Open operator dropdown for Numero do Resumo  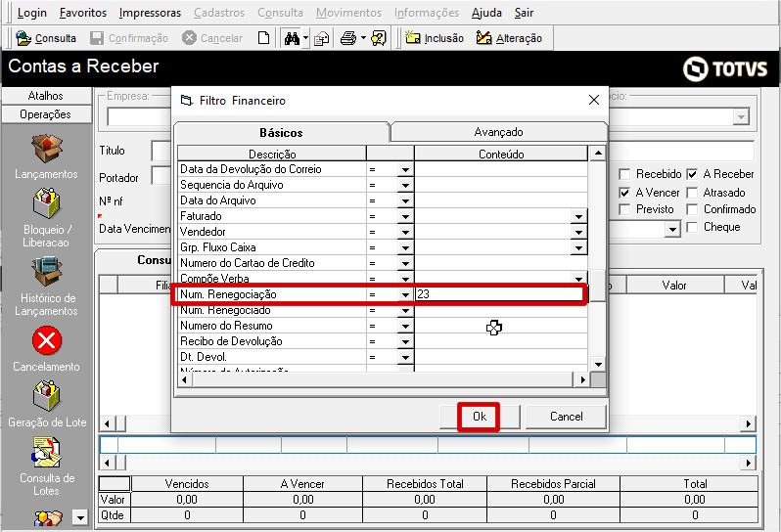(405, 326)
